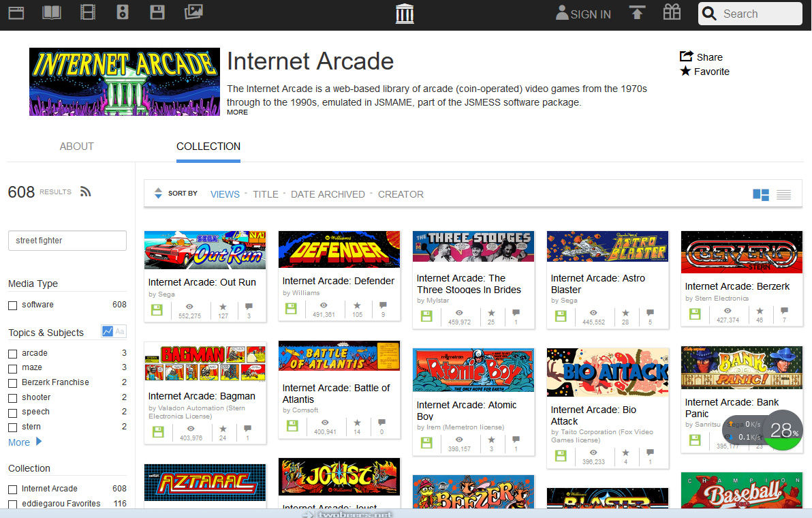Open the Web section icon in top bar
This screenshot has width=812, height=518.
[16, 12]
